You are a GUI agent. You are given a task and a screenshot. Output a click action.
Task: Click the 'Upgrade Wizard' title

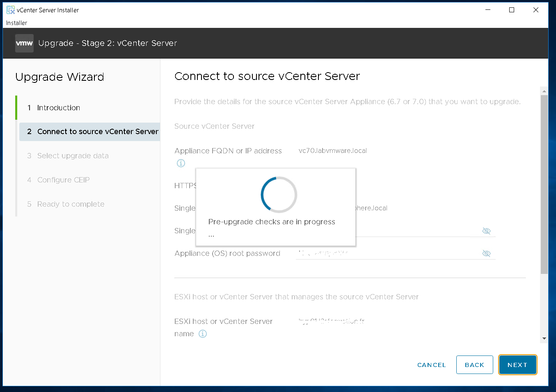(59, 77)
